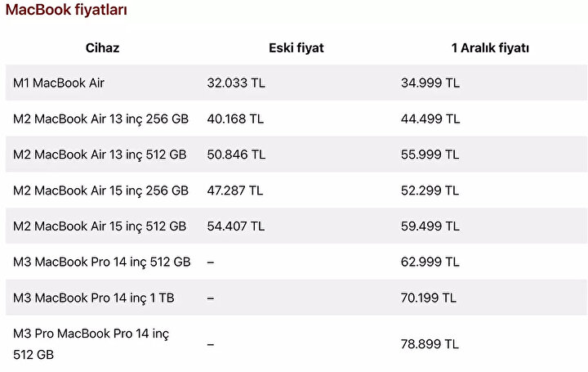Click the 32.033 TL old price cell
The width and height of the screenshot is (588, 372).
[236, 83]
